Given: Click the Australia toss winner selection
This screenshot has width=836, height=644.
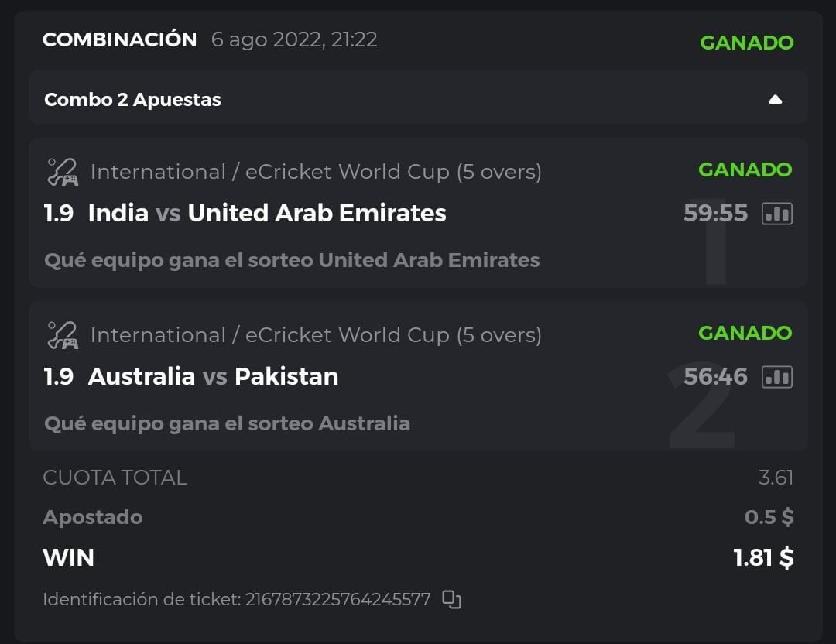Looking at the screenshot, I should 364,423.
